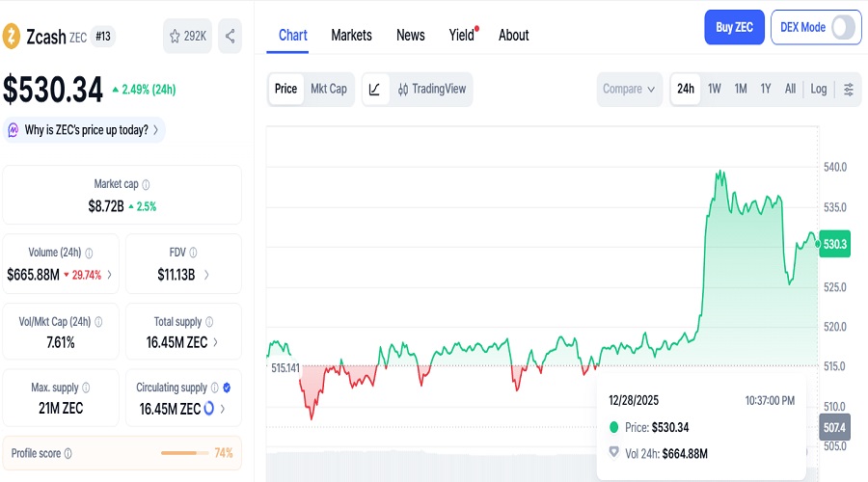Add Zcash to watchlist with star icon
The height and width of the screenshot is (482, 868).
[175, 37]
